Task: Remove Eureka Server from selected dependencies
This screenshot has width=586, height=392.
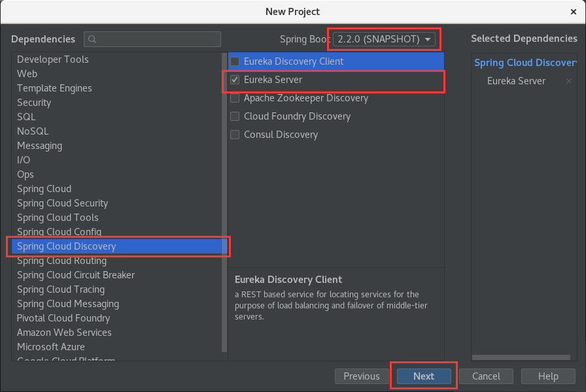Action: [569, 81]
